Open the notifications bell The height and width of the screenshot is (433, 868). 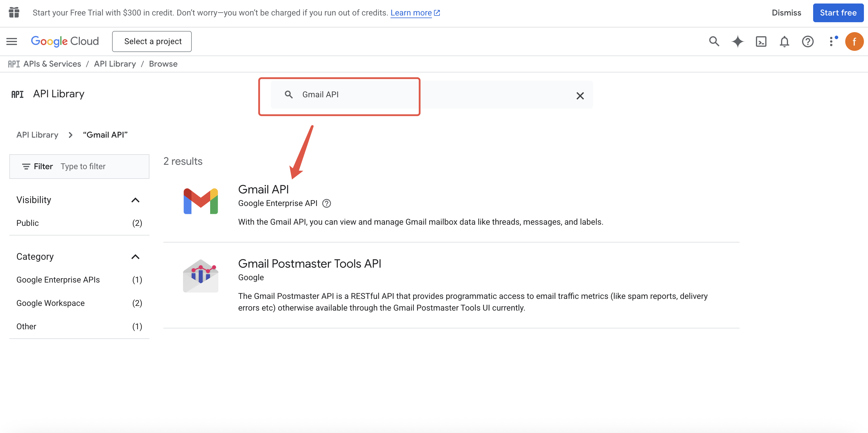(x=785, y=41)
